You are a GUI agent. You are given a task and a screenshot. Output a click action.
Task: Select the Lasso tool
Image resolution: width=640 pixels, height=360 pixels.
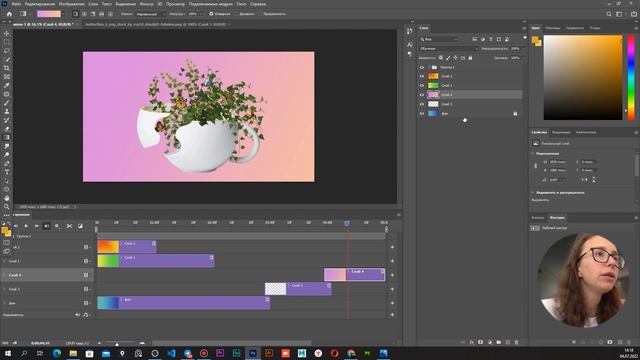tap(7, 51)
